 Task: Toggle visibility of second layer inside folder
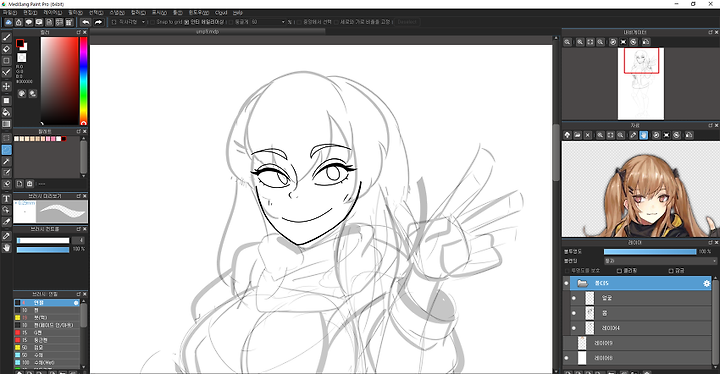tap(574, 313)
